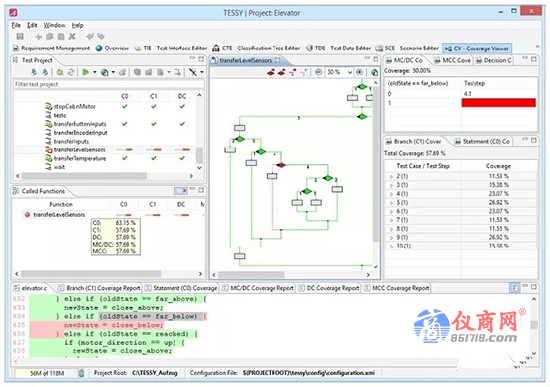Switch to MC/DC Coverage Report tab
Image resolution: width=550 pixels, height=387 pixels.
pyautogui.click(x=258, y=288)
